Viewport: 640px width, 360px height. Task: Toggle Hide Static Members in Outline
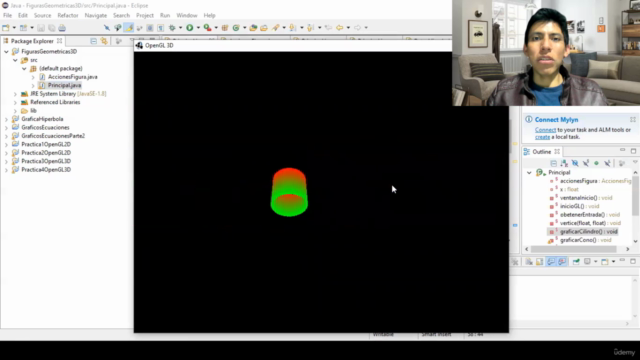[x=586, y=163]
